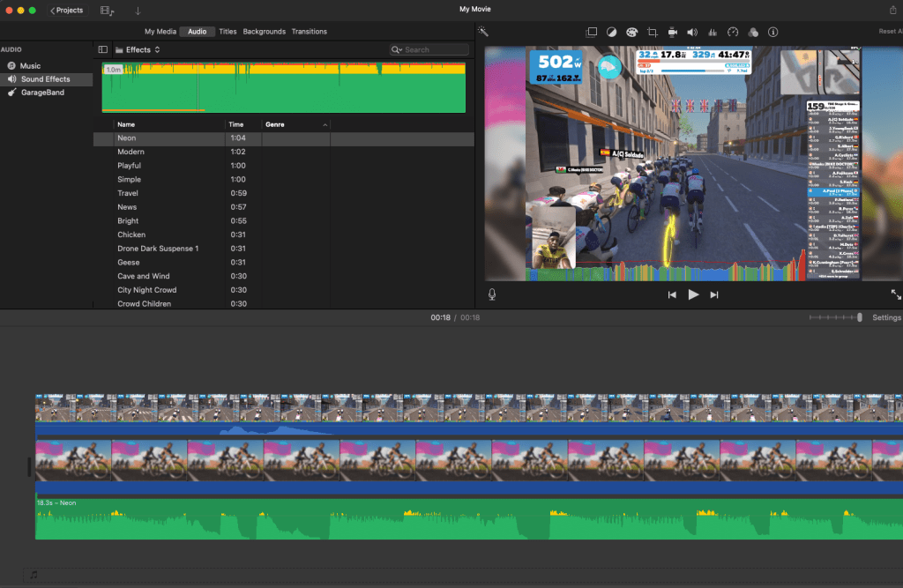903x588 pixels.
Task: Open timeline Settings
Action: click(x=886, y=317)
